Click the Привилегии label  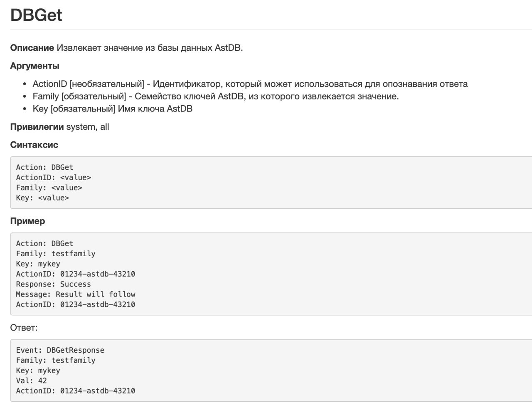click(x=37, y=127)
